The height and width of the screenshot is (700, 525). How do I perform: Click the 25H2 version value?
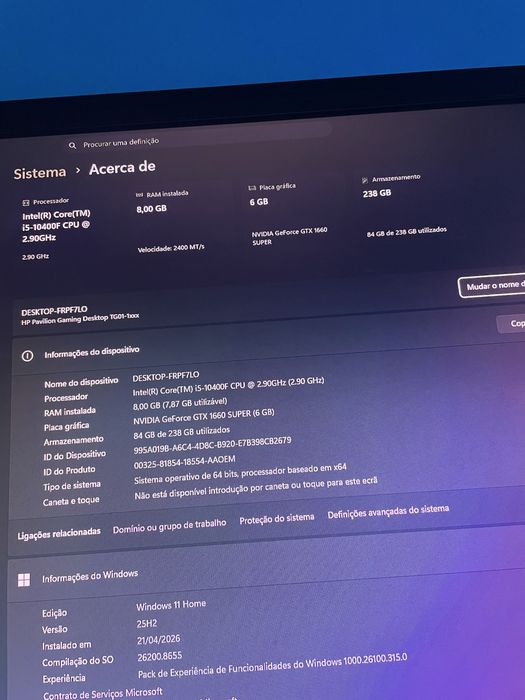pyautogui.click(x=147, y=624)
